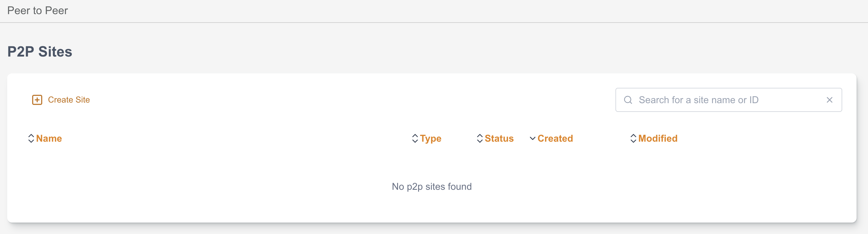Click the magnifying glass search icon
Viewport: 868px width, 234px height.
(628, 100)
